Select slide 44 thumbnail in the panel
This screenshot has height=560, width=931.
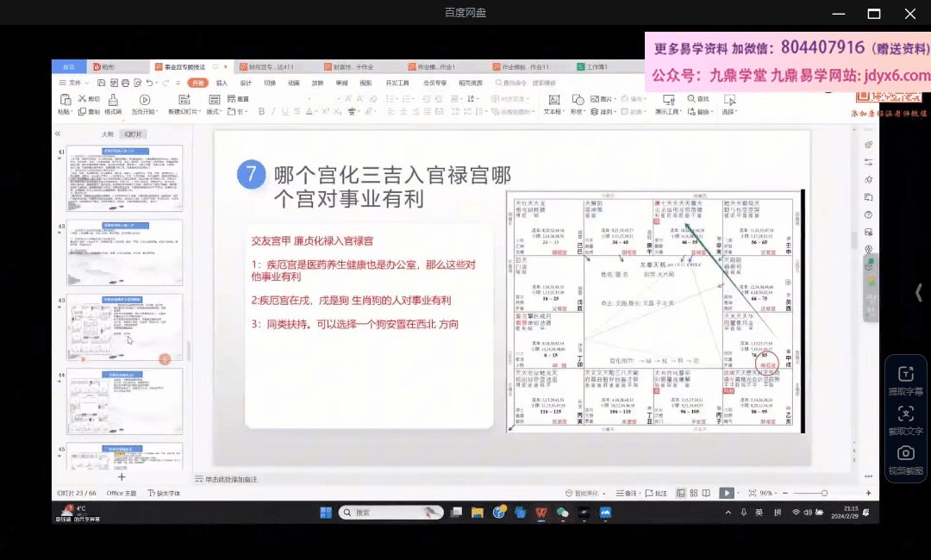125,401
